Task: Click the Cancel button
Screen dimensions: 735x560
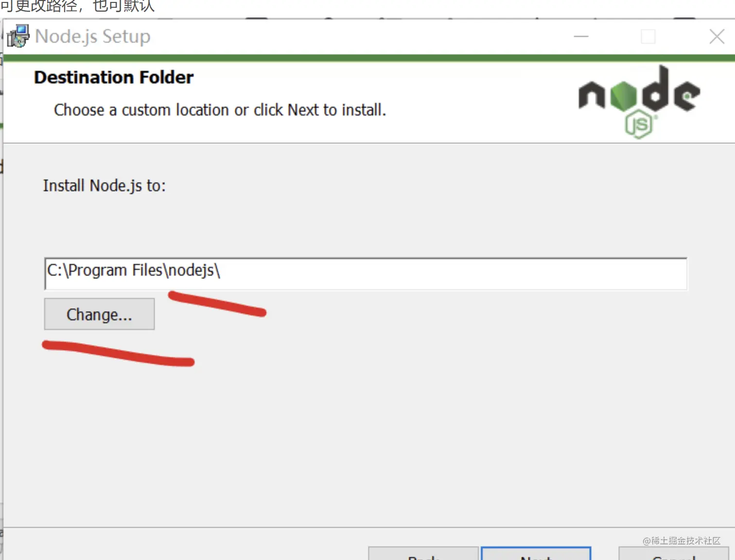Action: pyautogui.click(x=674, y=553)
